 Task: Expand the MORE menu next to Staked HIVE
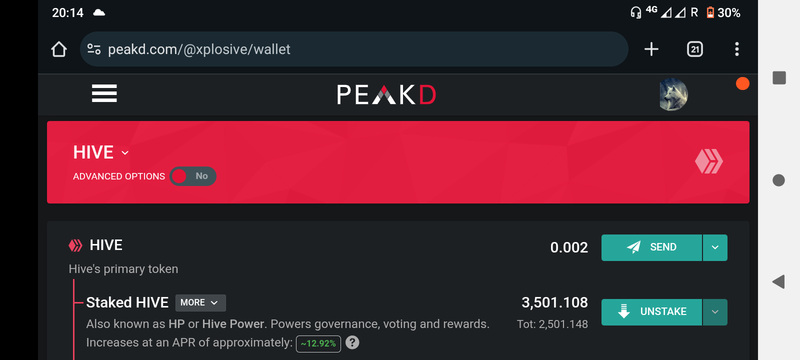201,303
